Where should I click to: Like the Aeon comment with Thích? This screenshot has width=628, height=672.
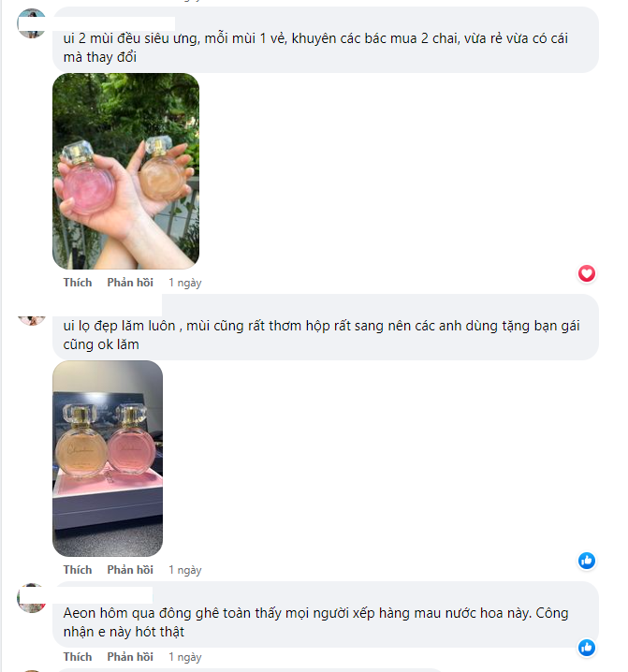78,657
